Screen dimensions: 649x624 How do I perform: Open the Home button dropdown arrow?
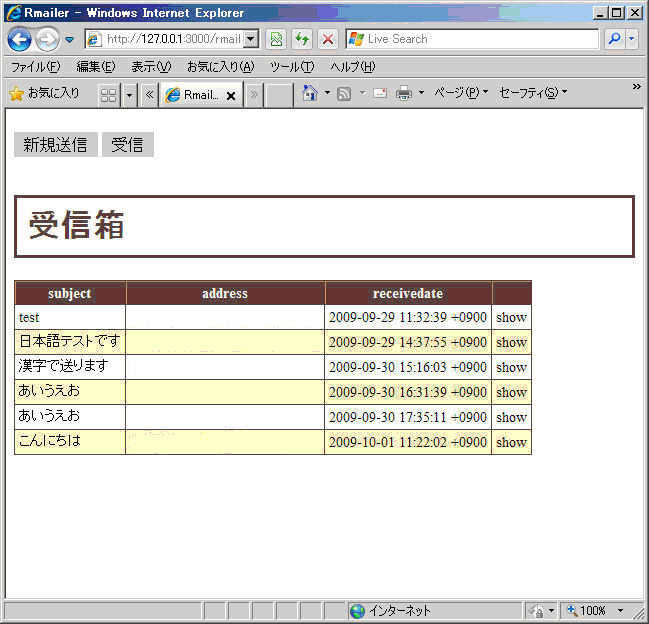(x=327, y=93)
